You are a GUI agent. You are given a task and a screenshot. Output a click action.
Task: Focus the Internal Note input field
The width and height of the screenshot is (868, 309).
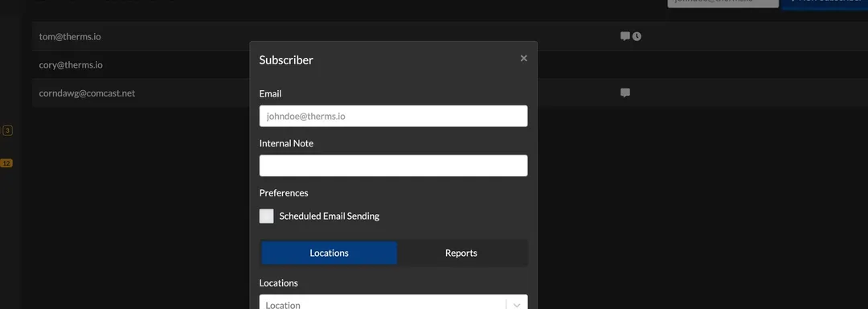(393, 166)
